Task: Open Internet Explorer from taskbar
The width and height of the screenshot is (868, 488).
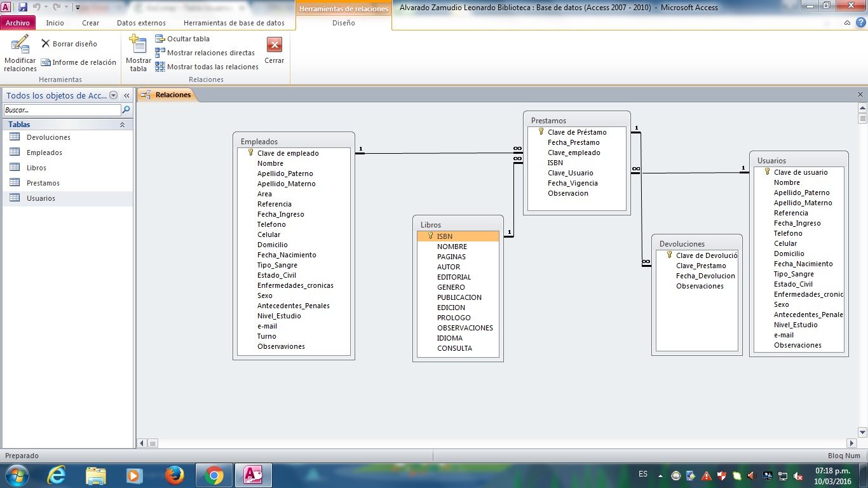Action: [x=56, y=475]
